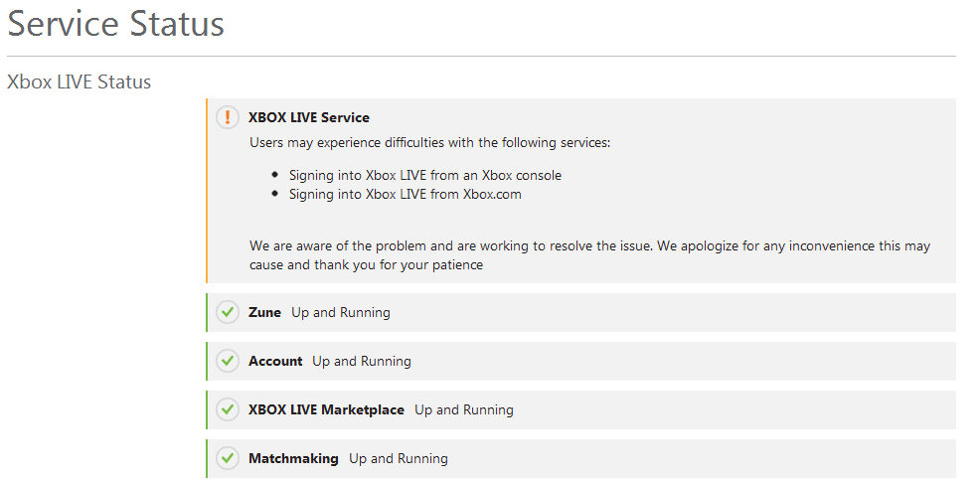This screenshot has width=980, height=480.
Task: Select the Matchmaking service label
Action: click(x=293, y=458)
